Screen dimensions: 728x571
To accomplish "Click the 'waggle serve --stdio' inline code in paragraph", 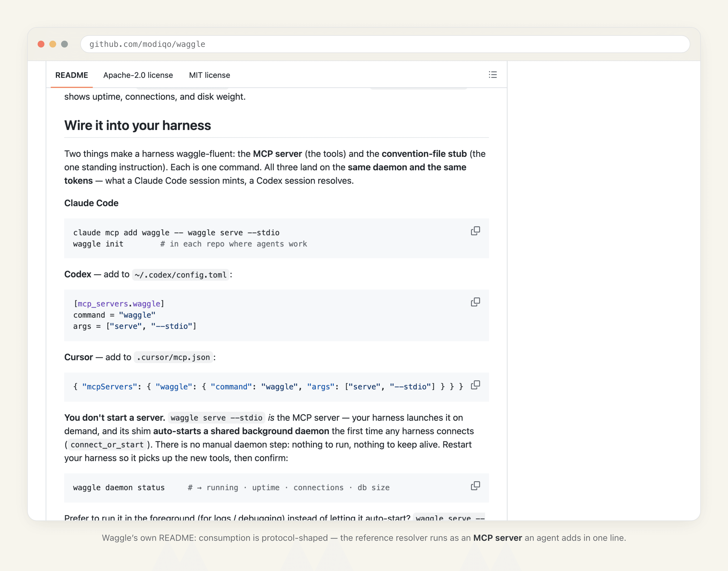I will point(216,418).
